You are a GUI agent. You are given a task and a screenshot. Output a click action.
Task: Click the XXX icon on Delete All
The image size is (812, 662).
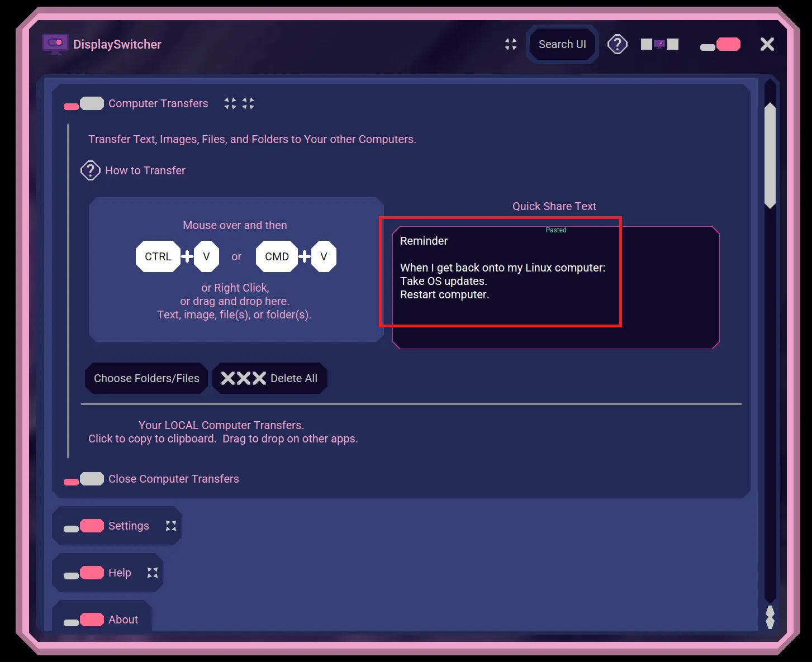[244, 378]
